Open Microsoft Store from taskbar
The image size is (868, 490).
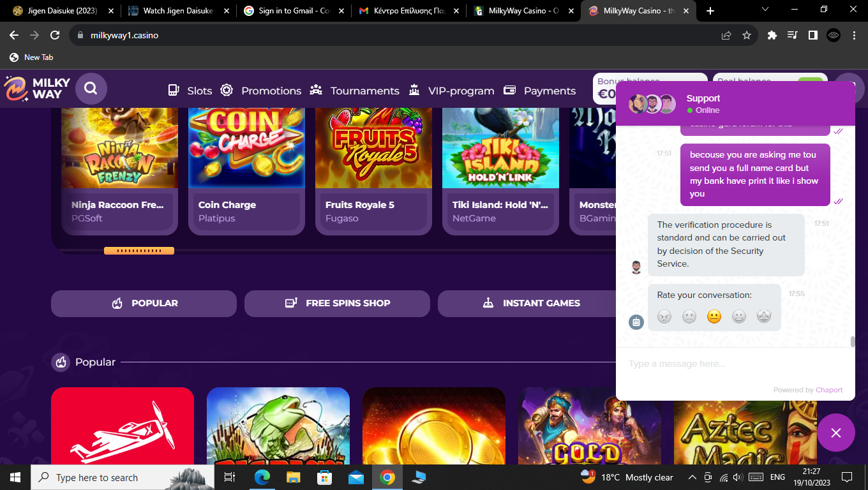[x=324, y=477]
